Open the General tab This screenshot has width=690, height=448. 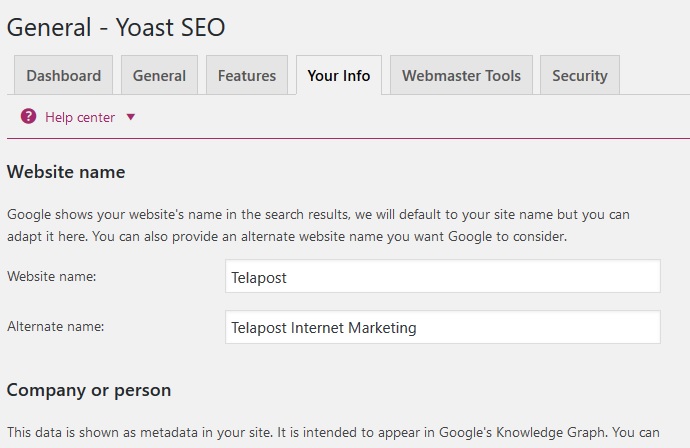click(x=159, y=75)
